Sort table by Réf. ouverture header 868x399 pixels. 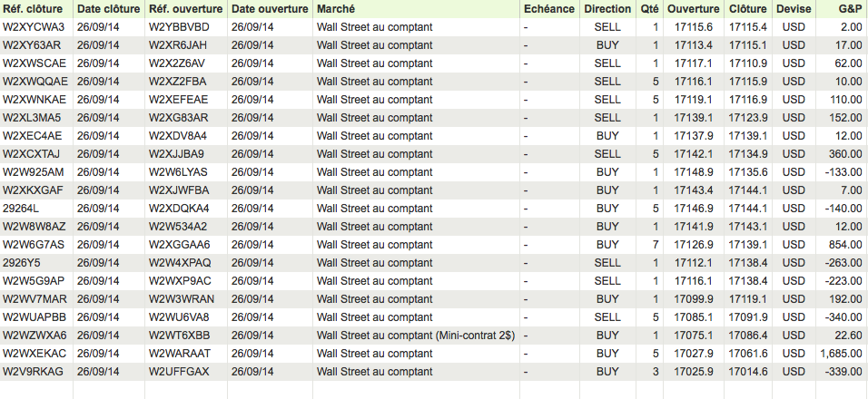click(185, 8)
